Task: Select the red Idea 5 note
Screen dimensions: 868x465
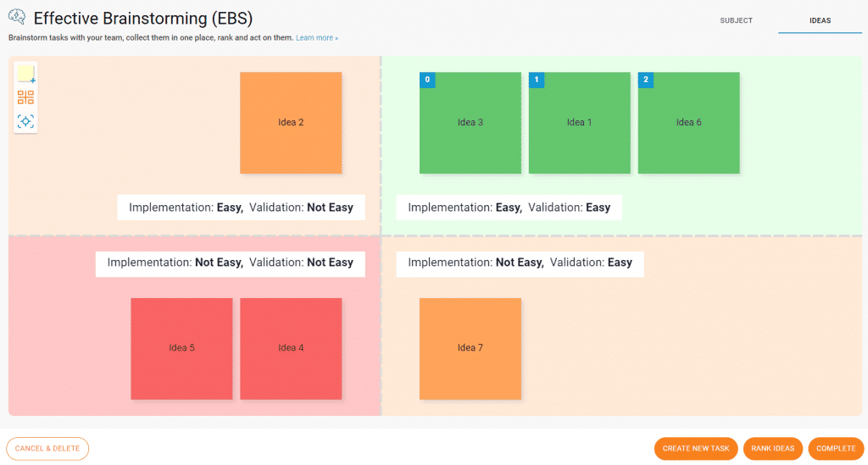Action: pos(181,348)
